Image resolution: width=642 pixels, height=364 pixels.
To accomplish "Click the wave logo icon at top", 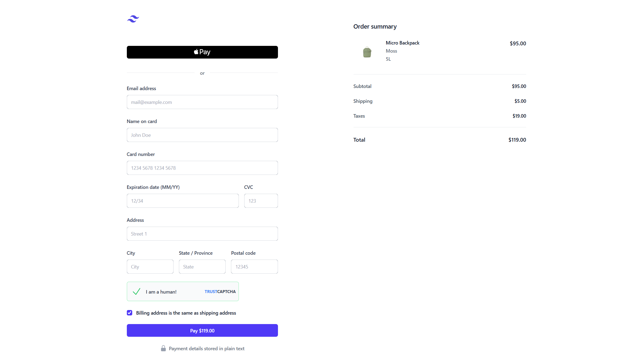I will 133,19.
